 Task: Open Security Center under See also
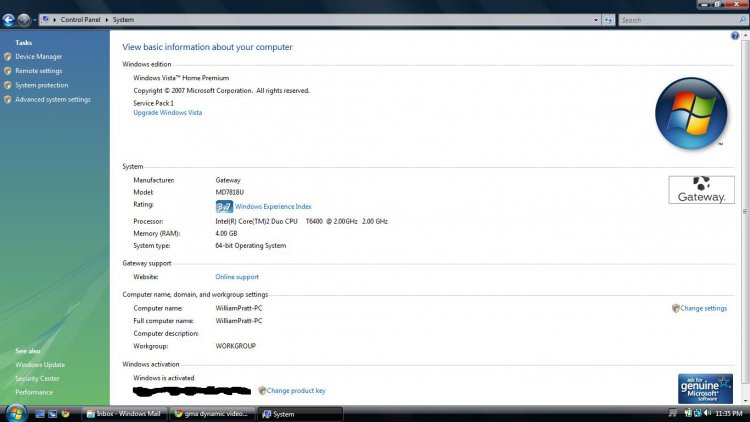click(37, 378)
